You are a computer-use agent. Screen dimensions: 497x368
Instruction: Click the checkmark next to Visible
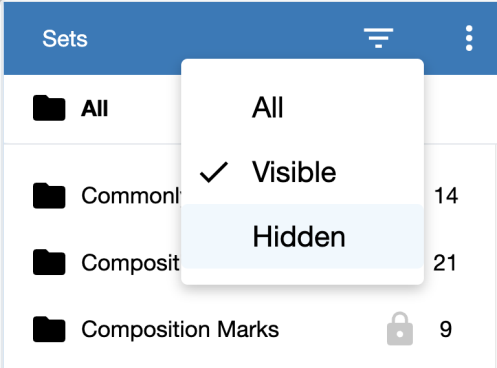(x=214, y=172)
